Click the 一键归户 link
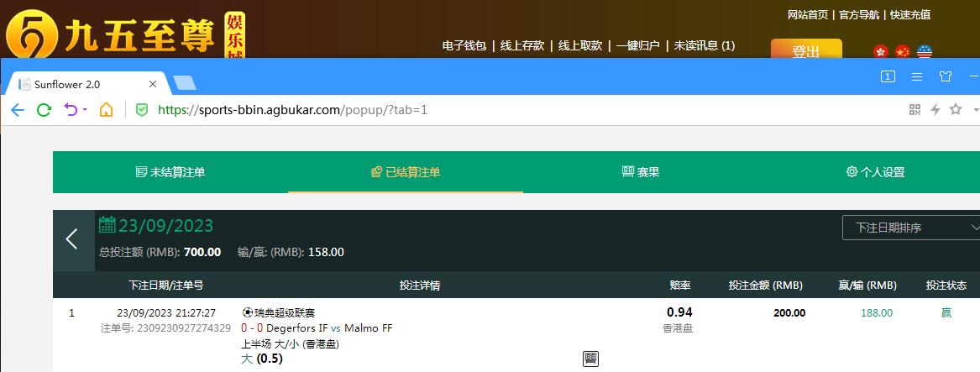 coord(637,45)
